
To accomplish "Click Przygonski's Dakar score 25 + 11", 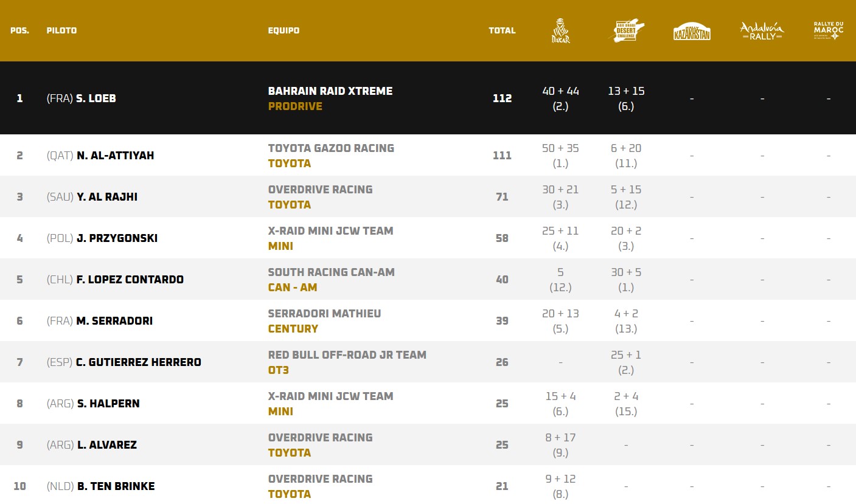I will tap(560, 231).
